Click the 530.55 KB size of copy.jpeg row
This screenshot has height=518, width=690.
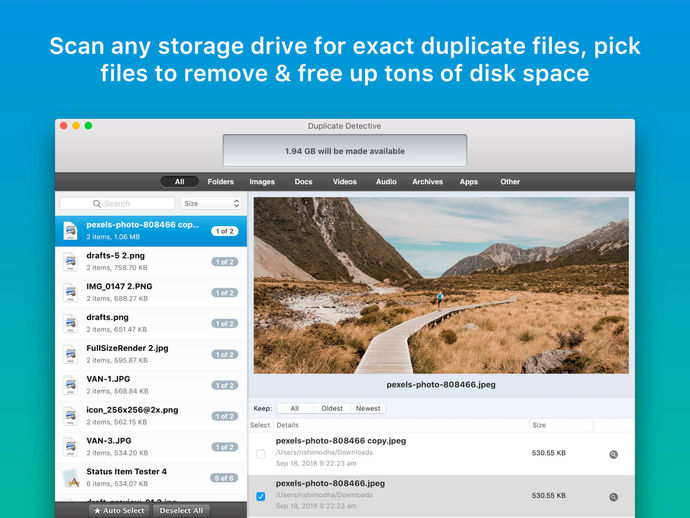point(549,453)
